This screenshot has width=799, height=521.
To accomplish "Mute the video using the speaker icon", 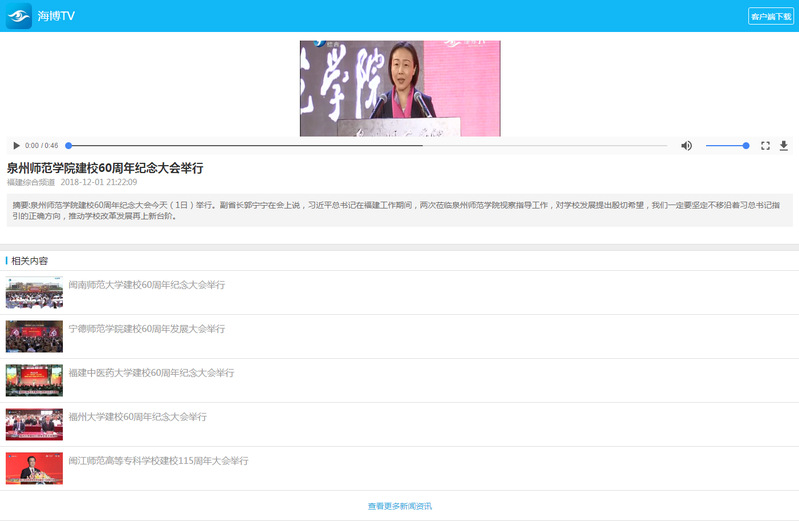I will click(686, 146).
